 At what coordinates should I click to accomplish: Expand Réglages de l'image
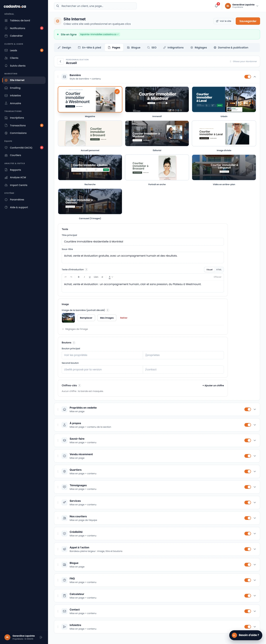click(x=75, y=329)
